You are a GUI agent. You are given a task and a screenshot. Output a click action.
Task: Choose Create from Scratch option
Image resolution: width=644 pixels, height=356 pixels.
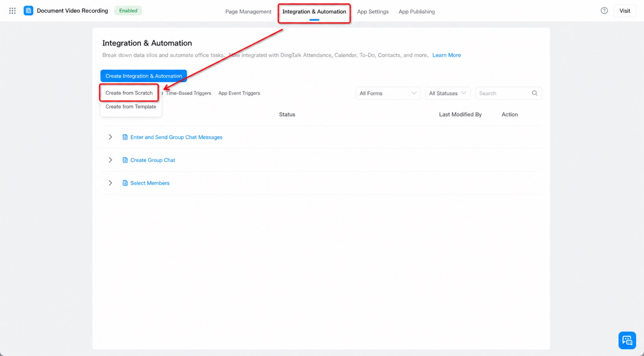[x=129, y=93]
